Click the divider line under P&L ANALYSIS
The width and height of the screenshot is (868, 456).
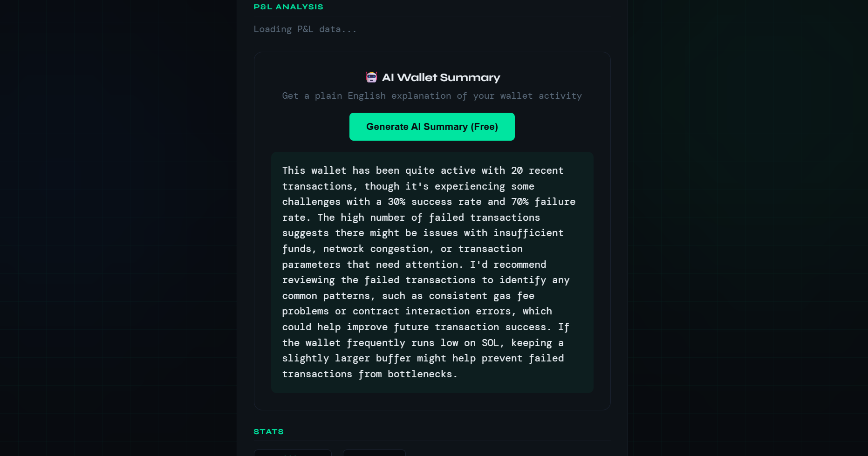[432, 15]
